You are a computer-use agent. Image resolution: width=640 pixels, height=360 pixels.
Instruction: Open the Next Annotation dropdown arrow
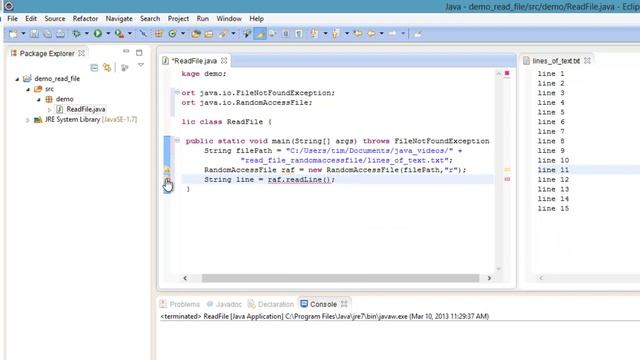[x=325, y=34]
